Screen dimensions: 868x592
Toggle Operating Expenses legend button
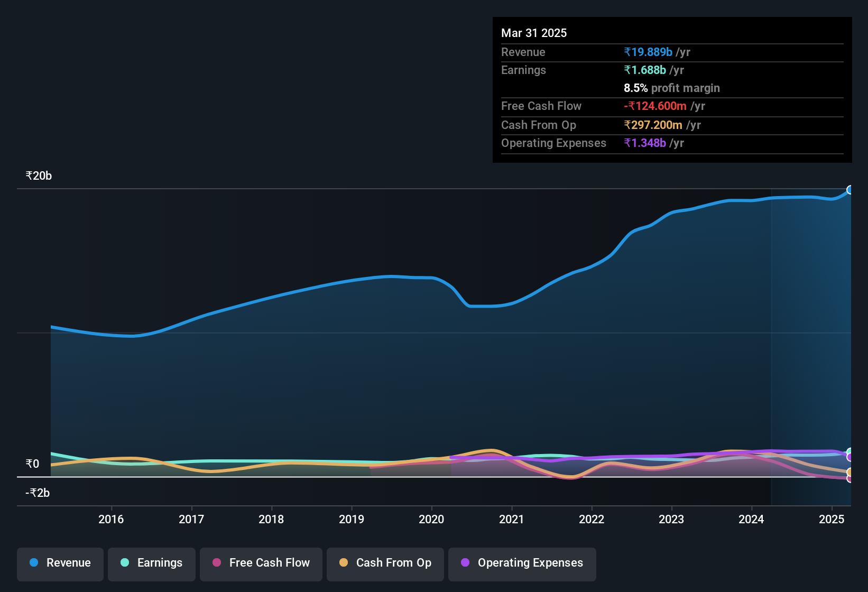click(x=522, y=563)
